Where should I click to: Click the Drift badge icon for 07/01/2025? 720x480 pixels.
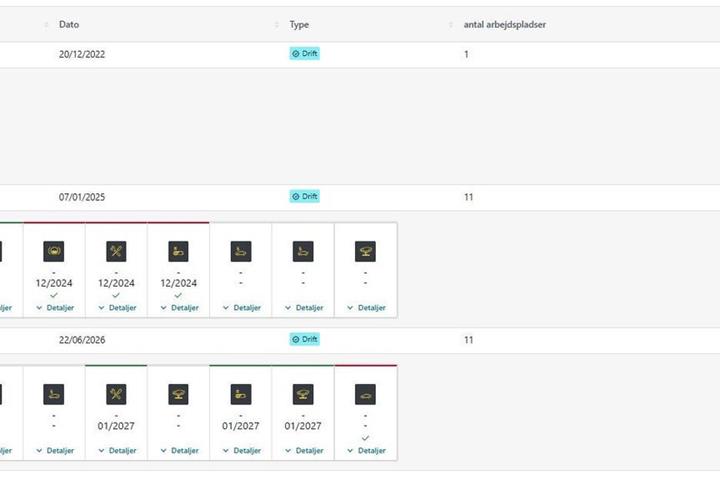click(x=296, y=197)
